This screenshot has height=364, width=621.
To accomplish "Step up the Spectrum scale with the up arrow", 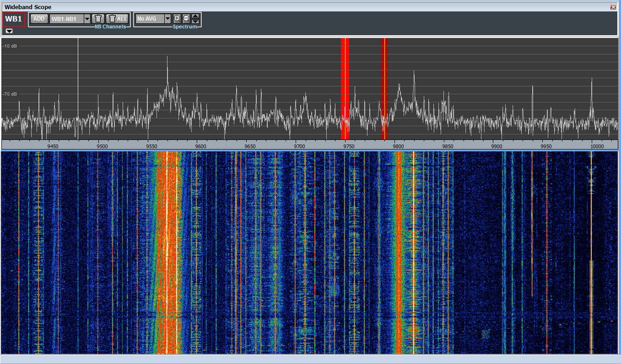I will pyautogui.click(x=195, y=15).
